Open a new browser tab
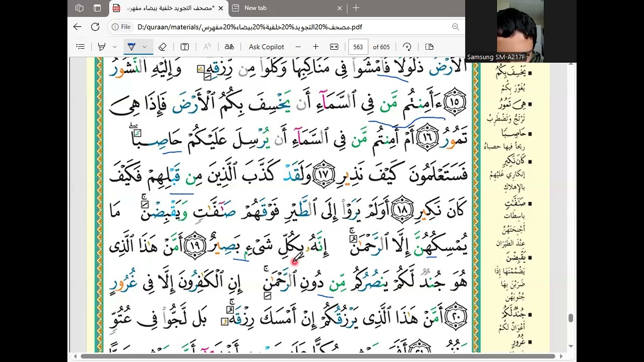 tap(356, 8)
